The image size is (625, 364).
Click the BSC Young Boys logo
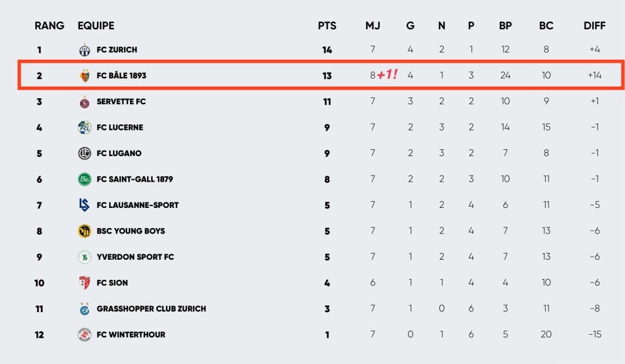tap(84, 231)
